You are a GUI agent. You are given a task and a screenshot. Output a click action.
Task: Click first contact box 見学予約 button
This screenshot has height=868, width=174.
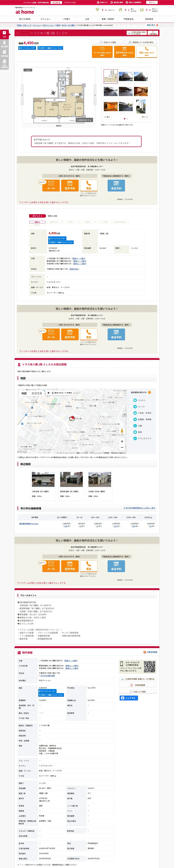tap(70, 185)
